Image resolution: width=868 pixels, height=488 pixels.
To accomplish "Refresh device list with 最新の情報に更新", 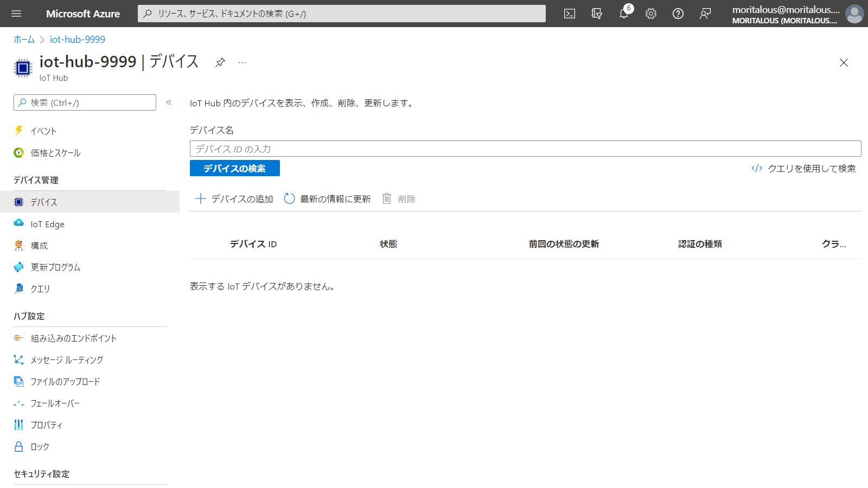I will pyautogui.click(x=327, y=199).
